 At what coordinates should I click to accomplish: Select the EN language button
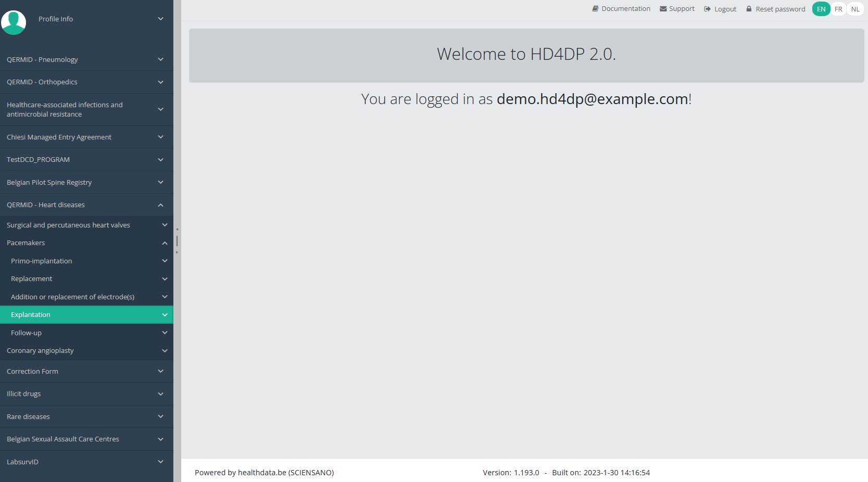[821, 9]
